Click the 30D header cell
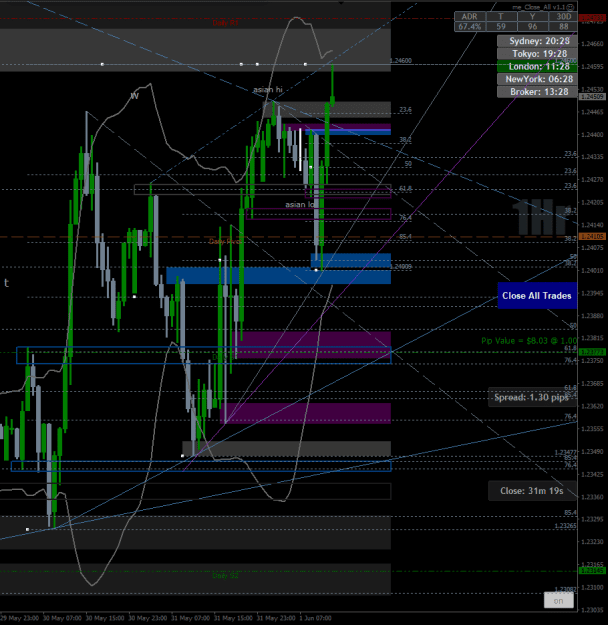The height and width of the screenshot is (625, 608). pos(563,17)
